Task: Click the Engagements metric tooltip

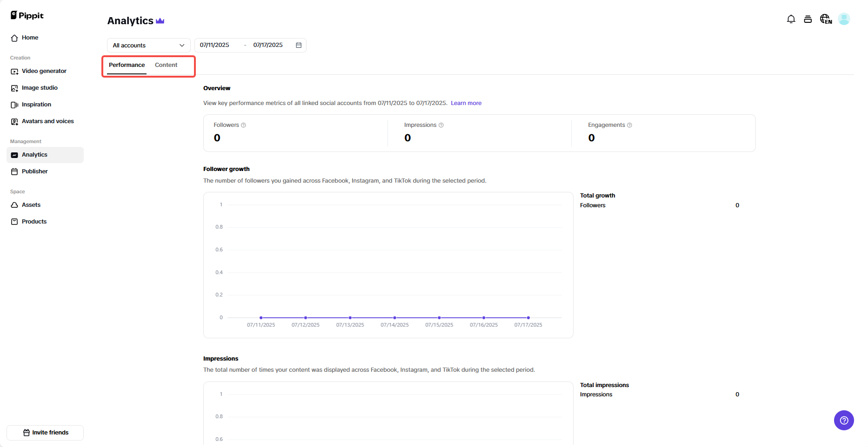Action: [x=630, y=125]
